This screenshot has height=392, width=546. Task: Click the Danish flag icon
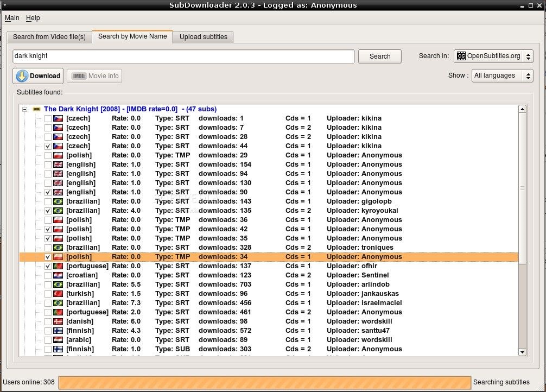tap(58, 321)
